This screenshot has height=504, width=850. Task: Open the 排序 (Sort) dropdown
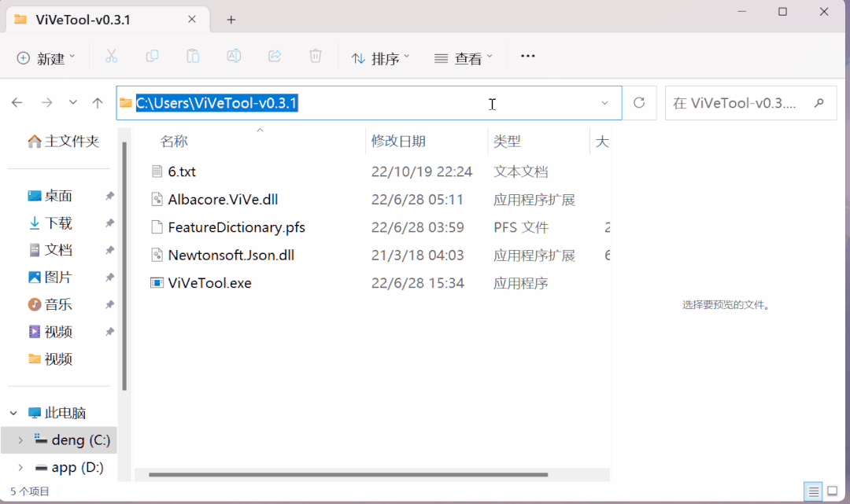(x=381, y=57)
